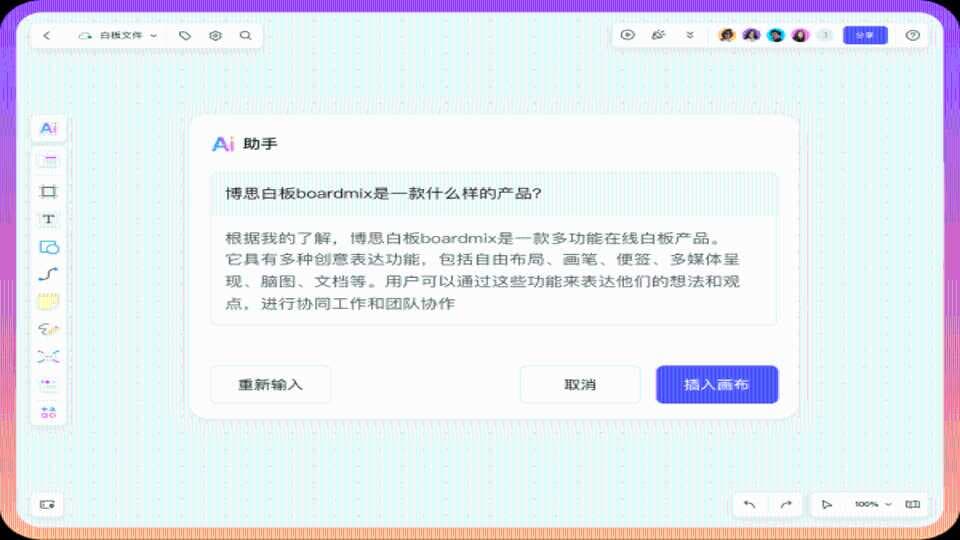Screen dimensions: 960x540
Task: Open the AI assistant tool in sidebar
Action: pos(48,129)
